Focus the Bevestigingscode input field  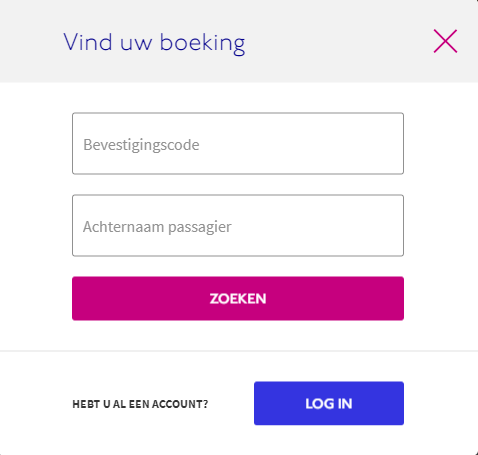pyautogui.click(x=238, y=143)
